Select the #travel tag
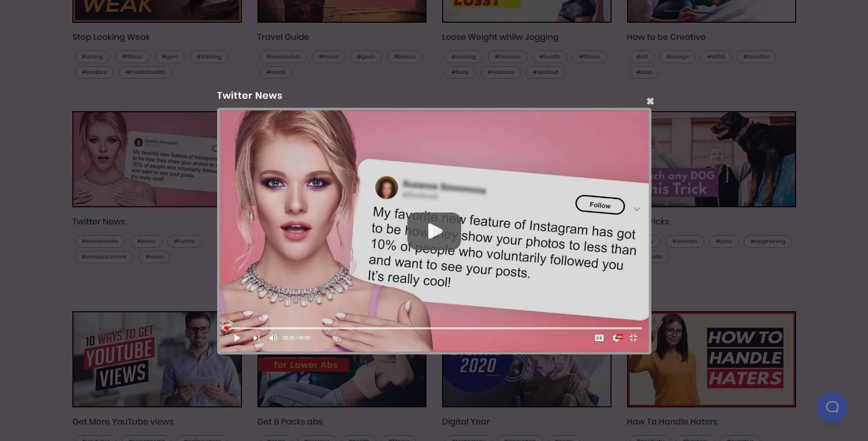Viewport: 868px width, 441px height. coord(328,57)
